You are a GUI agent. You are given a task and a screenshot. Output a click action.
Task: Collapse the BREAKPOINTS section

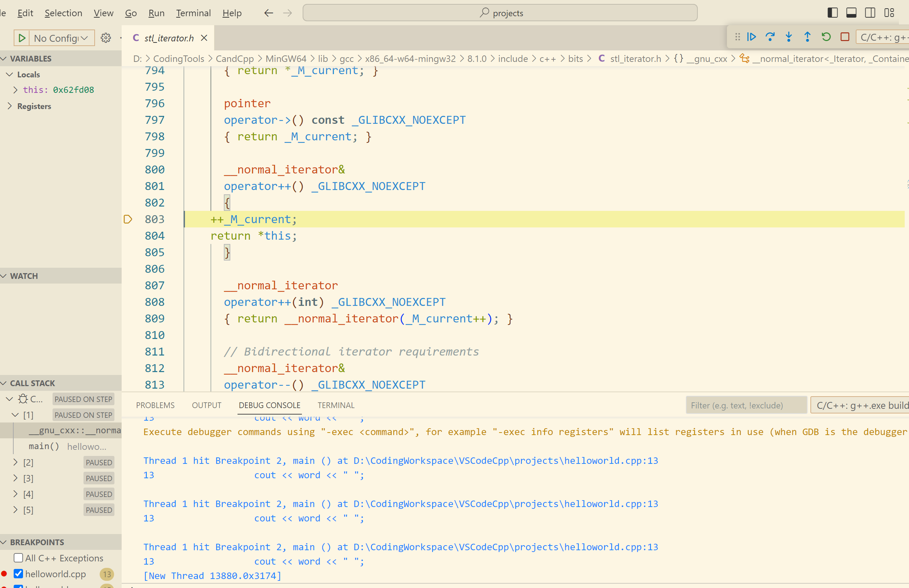coord(4,542)
